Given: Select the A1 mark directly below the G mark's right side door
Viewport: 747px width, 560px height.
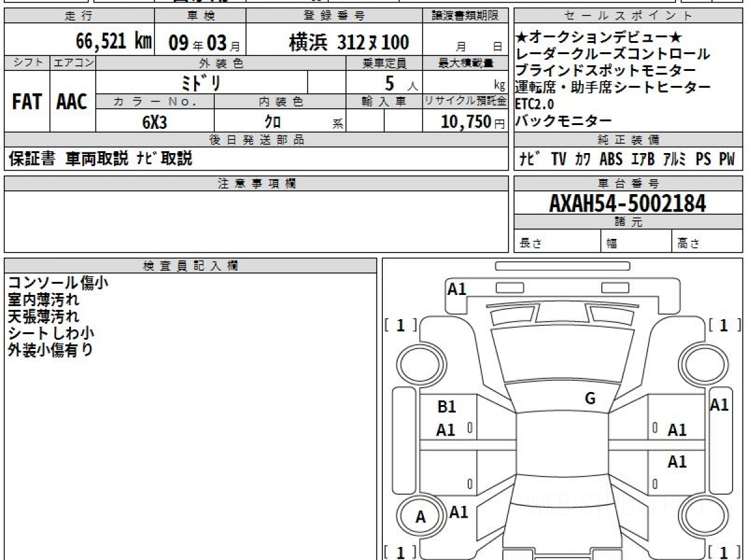Looking at the screenshot, I should (x=677, y=430).
